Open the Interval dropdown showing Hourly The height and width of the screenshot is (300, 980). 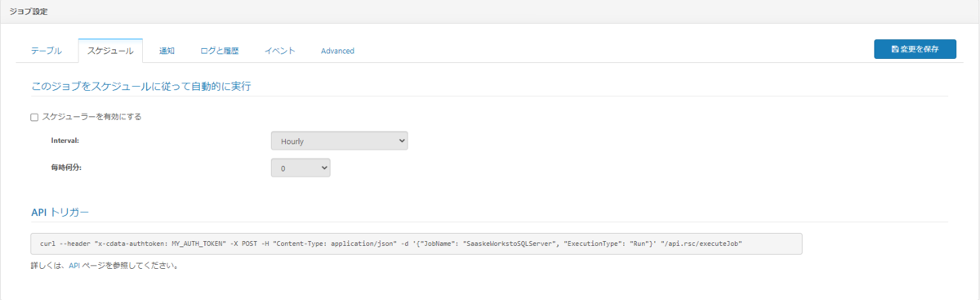pos(339,141)
